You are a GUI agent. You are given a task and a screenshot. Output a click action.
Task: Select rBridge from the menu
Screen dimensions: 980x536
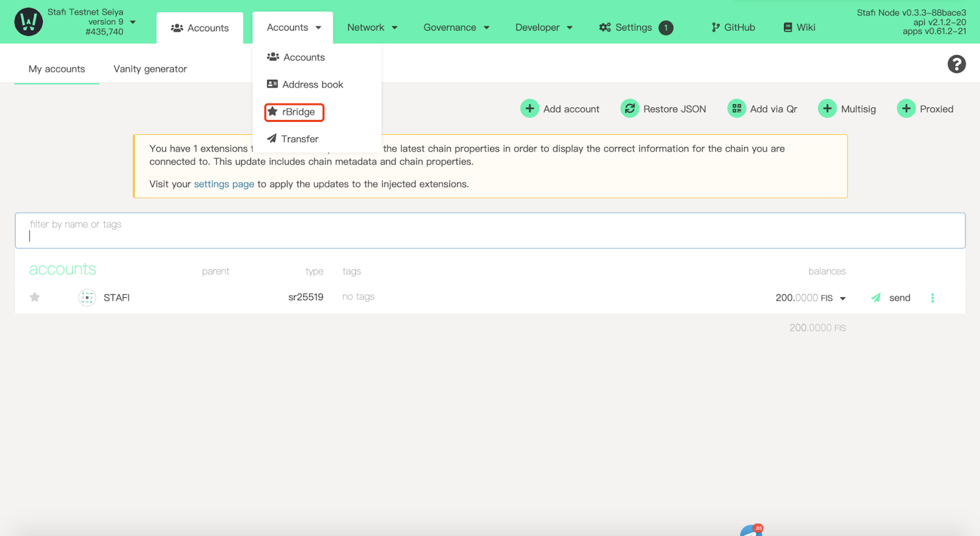(x=294, y=112)
